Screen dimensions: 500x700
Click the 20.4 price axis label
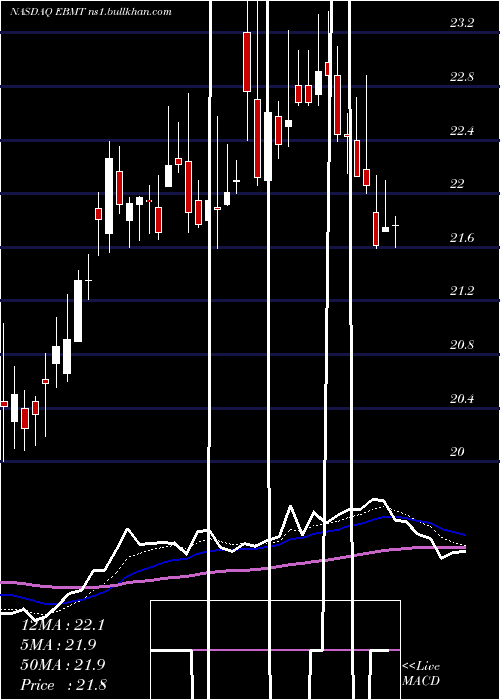(462, 398)
